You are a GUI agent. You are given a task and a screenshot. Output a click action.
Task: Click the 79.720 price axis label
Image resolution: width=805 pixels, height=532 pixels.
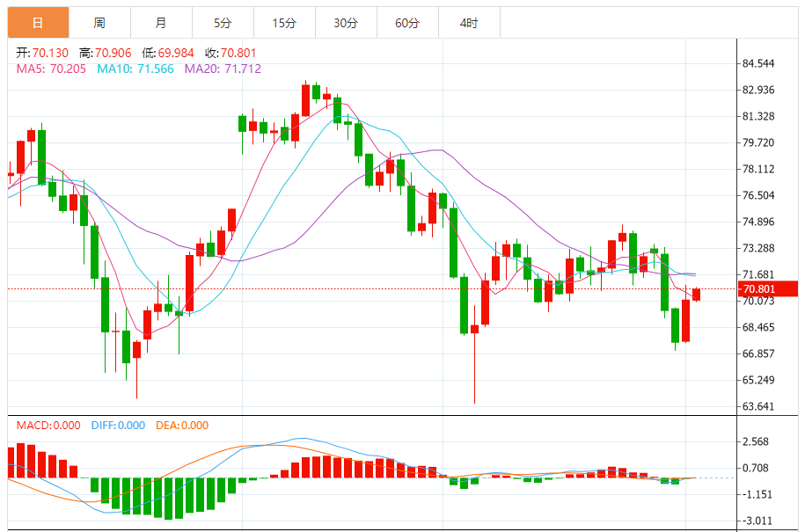(758, 142)
